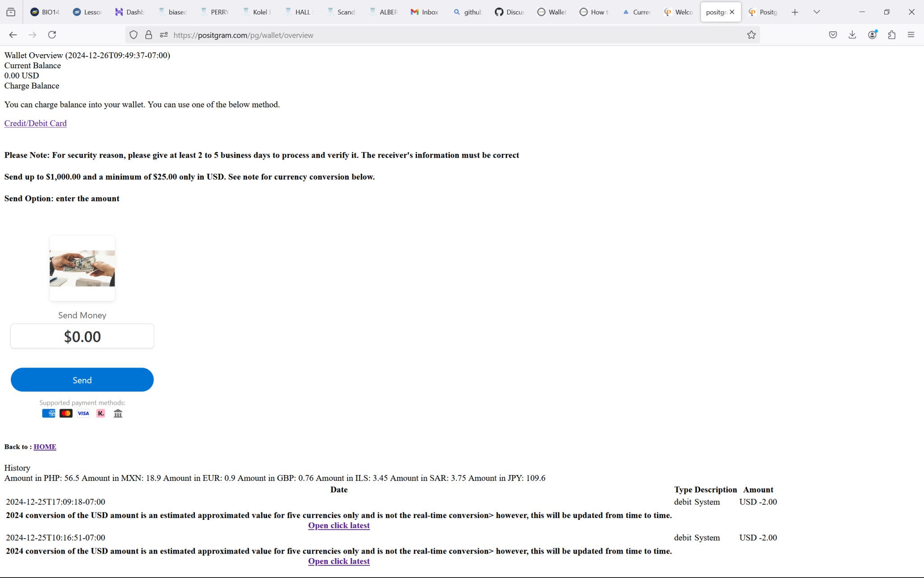Click the Save to Pocket icon
This screenshot has height=578, width=924.
click(x=833, y=35)
